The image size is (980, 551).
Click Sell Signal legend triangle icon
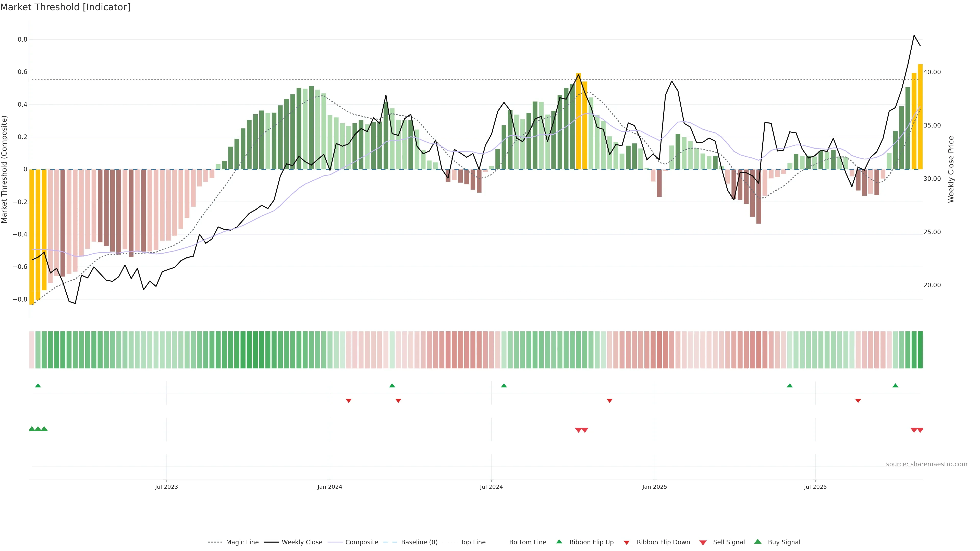coord(703,543)
